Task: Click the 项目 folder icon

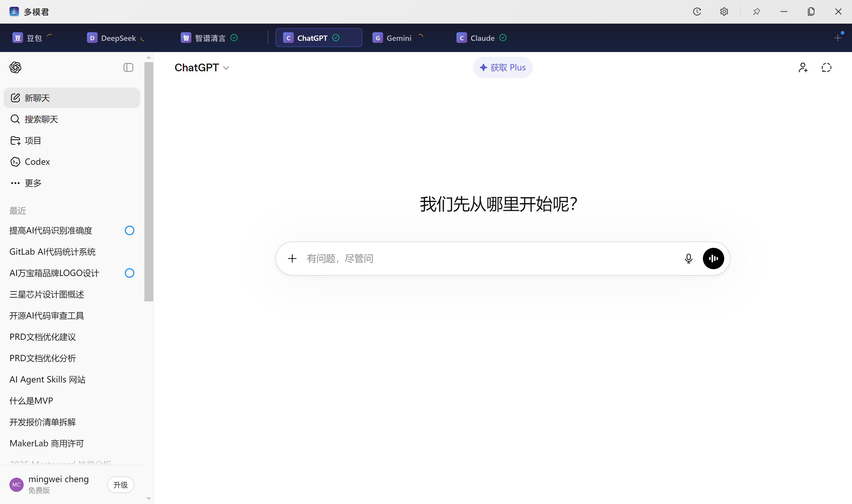Action: [15, 140]
